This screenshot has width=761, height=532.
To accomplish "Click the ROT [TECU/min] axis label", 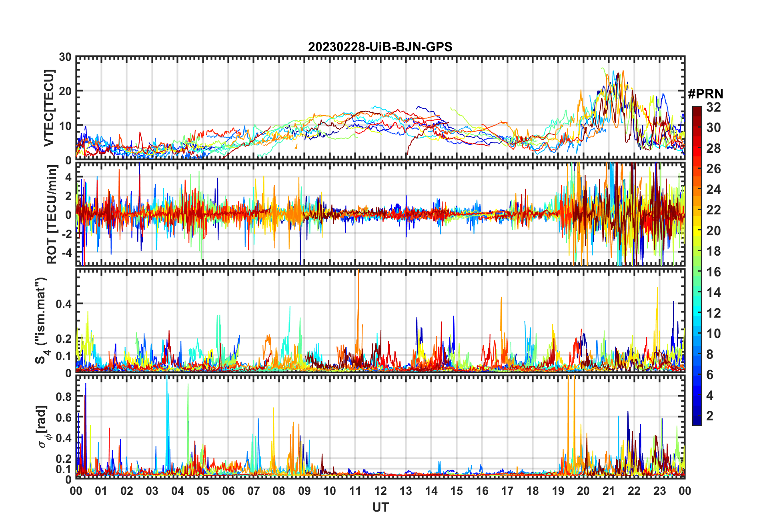I will coord(52,214).
